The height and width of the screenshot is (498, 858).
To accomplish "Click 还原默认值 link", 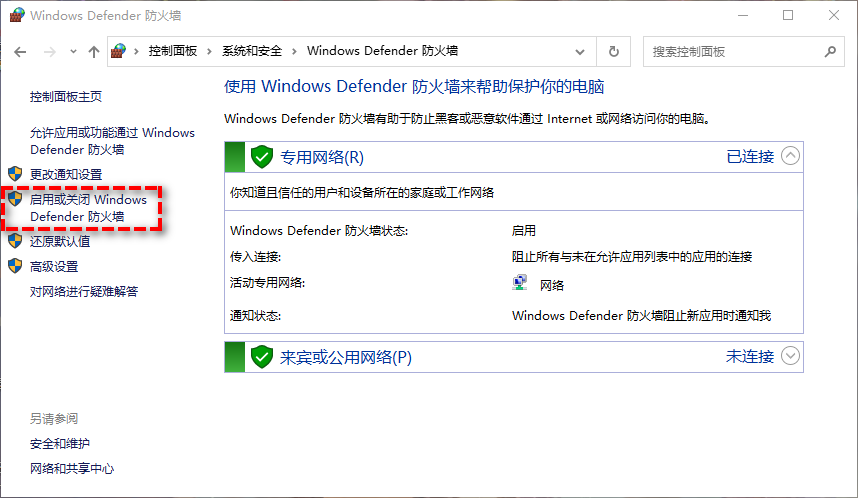I will pos(60,241).
